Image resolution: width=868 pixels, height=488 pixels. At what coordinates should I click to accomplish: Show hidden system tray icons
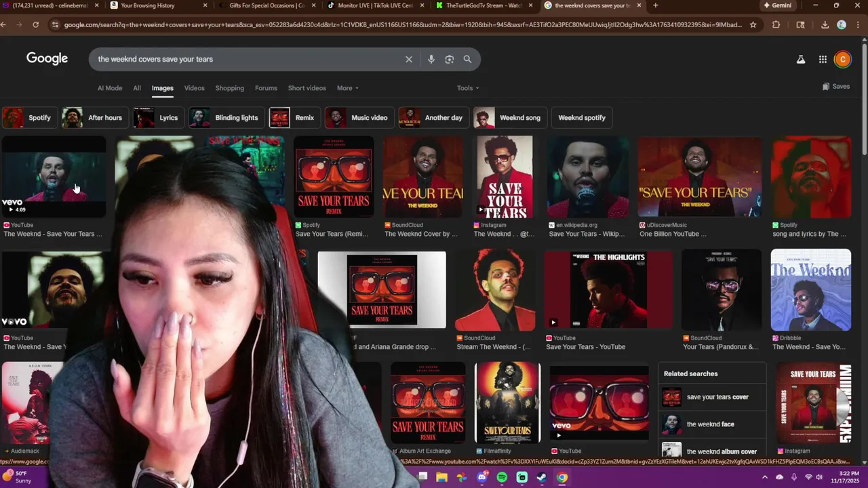[765, 477]
